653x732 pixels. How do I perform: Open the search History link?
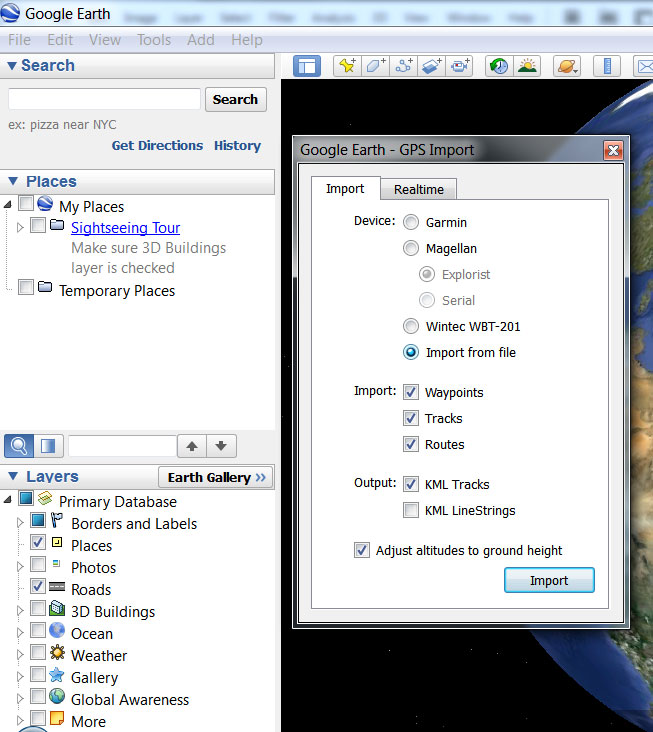(x=237, y=146)
